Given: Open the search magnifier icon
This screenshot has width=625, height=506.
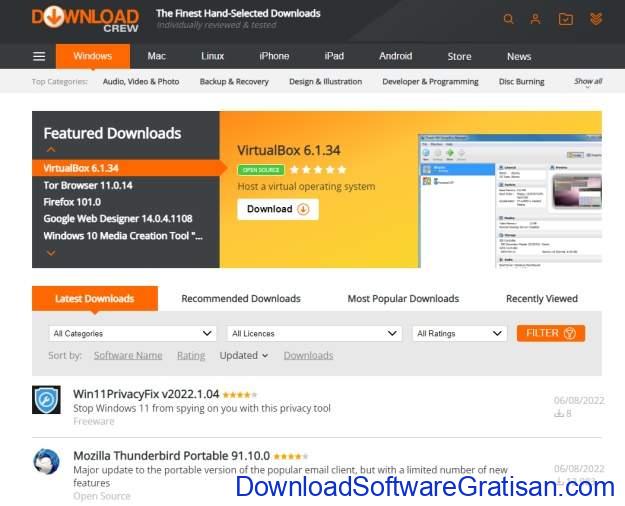Looking at the screenshot, I should click(508, 19).
